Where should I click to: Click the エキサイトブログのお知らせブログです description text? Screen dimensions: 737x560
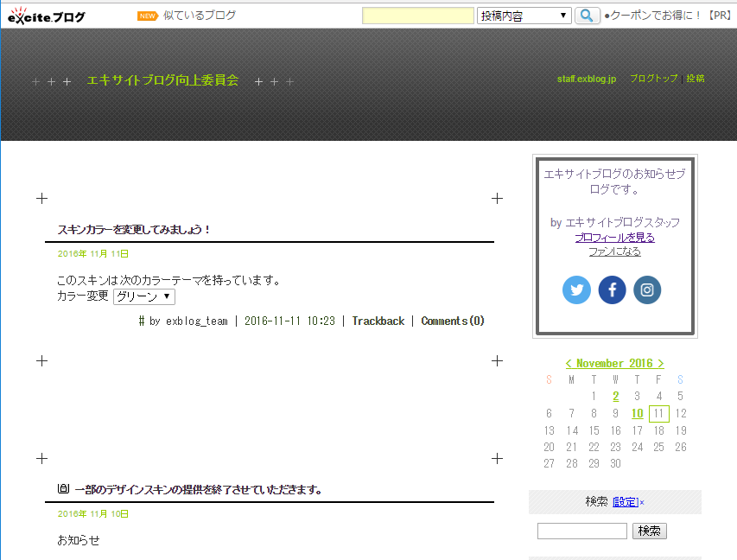pos(615,181)
